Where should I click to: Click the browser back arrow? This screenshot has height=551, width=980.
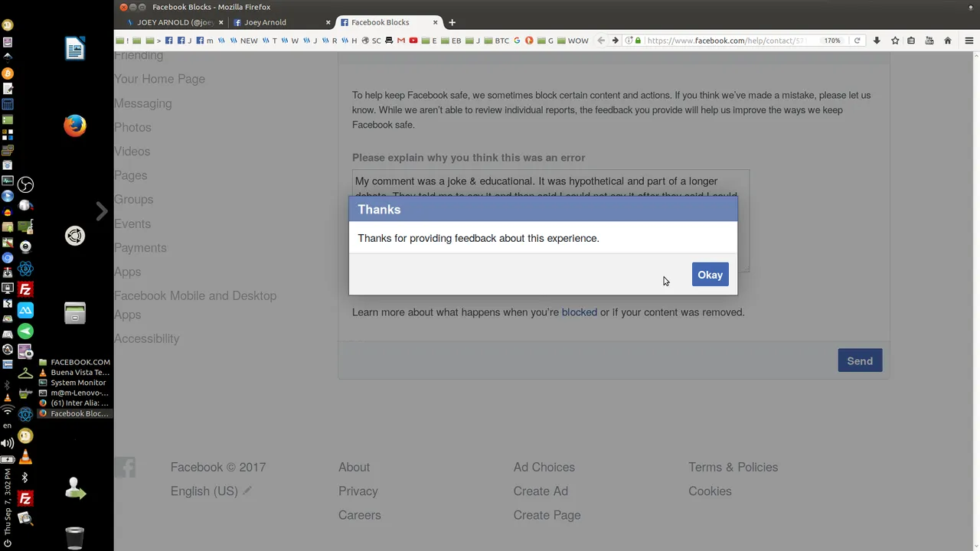(601, 41)
